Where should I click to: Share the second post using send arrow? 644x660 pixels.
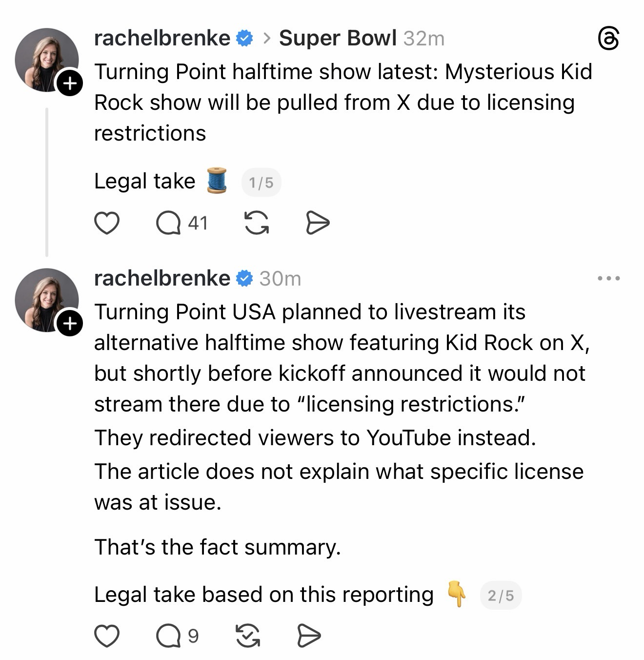(309, 636)
